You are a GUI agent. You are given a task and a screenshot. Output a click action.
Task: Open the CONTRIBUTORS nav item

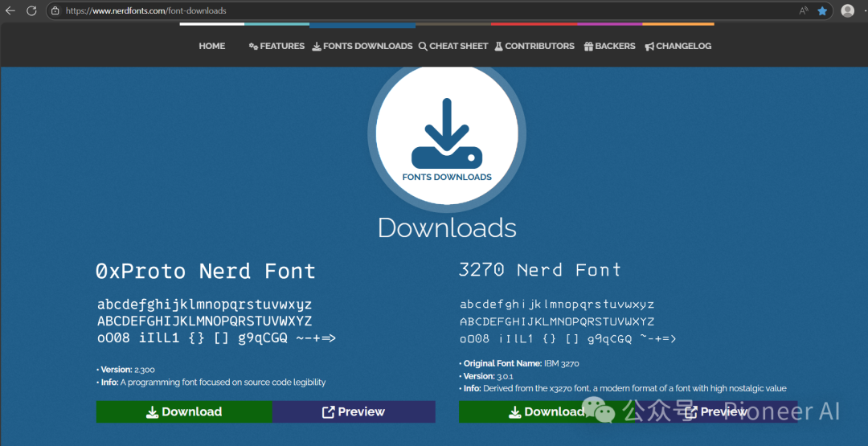tap(534, 46)
